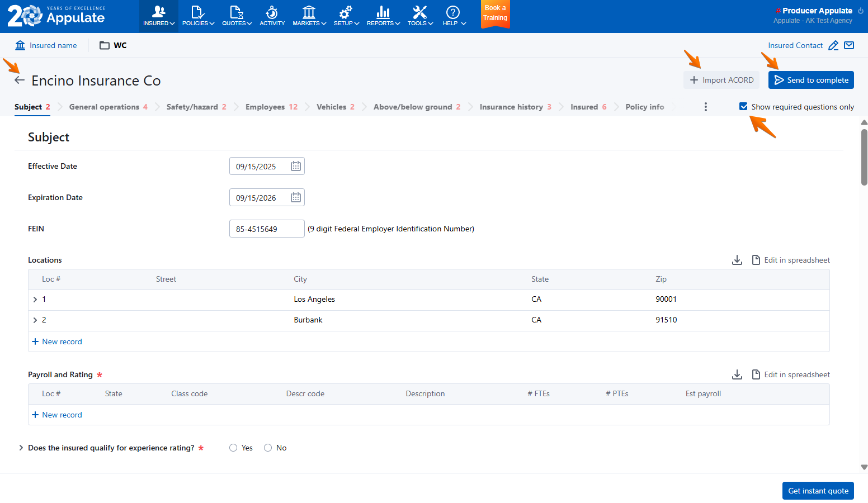Open Effective Date calendar picker
Viewport: 868px width, 503px height.
click(296, 166)
